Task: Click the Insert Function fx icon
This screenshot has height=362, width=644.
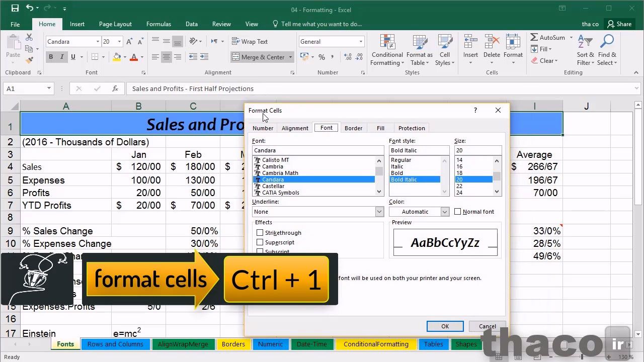Action: (x=115, y=88)
